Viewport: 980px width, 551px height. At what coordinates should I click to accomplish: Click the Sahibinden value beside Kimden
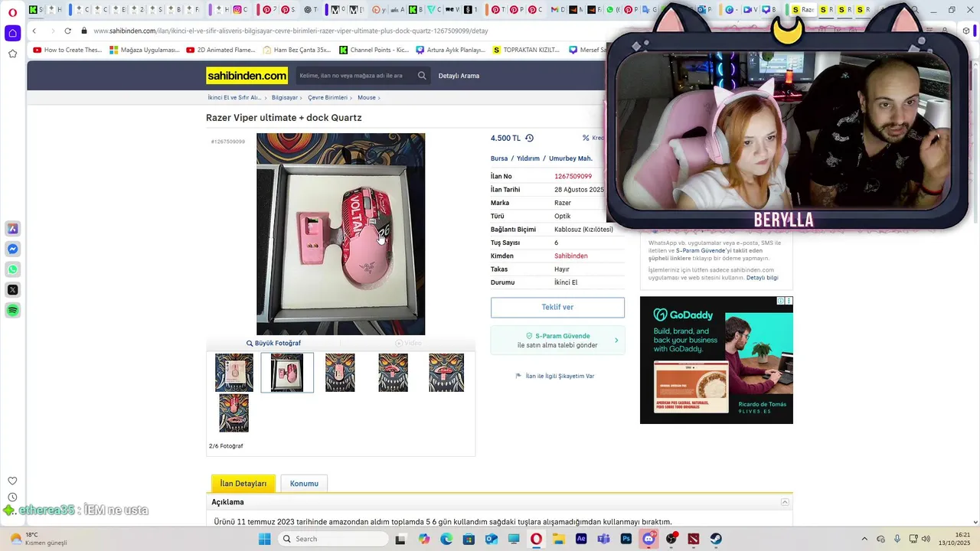click(571, 256)
